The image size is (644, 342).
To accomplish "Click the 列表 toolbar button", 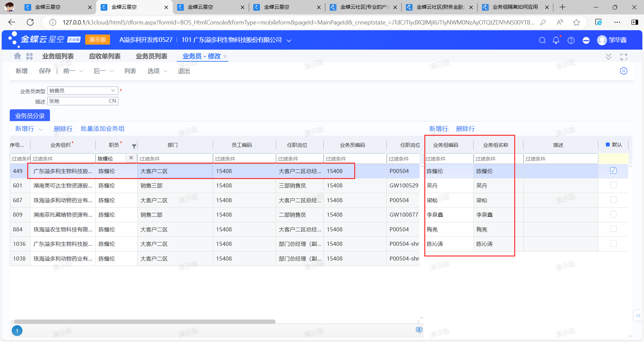I will click(130, 71).
